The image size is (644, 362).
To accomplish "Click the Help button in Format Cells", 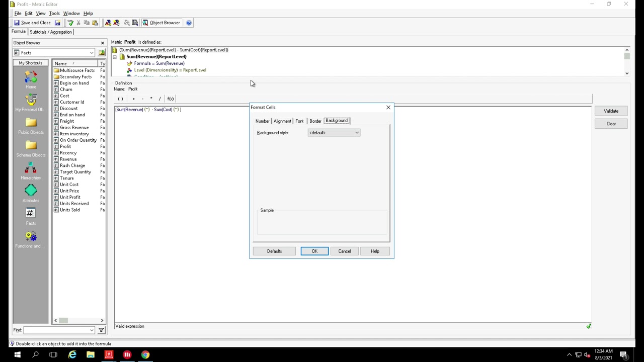I will 375,251.
